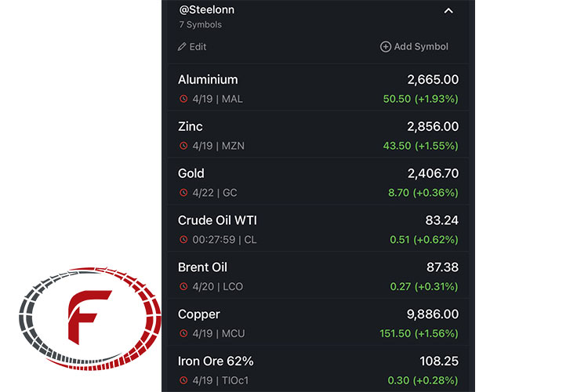
Task: Open Crude Oil WTI details
Action: [318, 229]
